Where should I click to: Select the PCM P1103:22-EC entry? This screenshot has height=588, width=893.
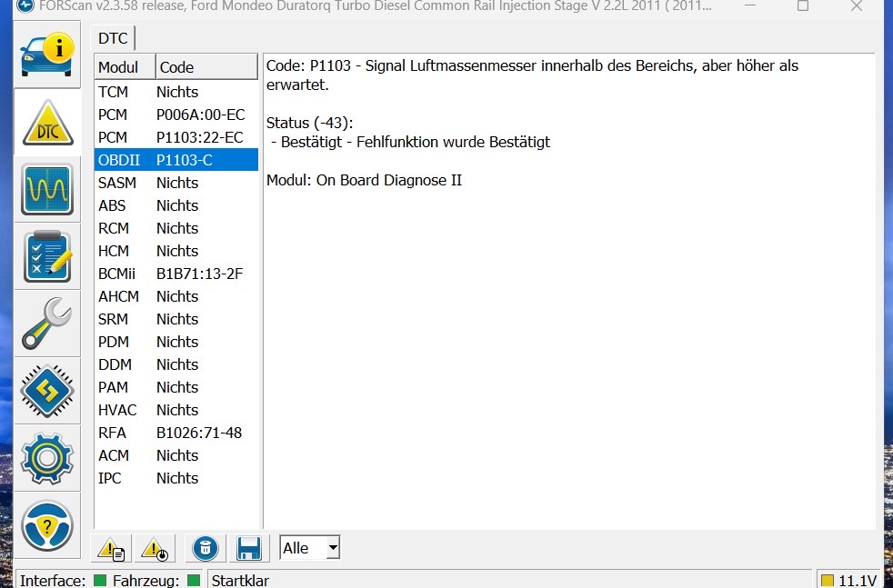tap(176, 137)
